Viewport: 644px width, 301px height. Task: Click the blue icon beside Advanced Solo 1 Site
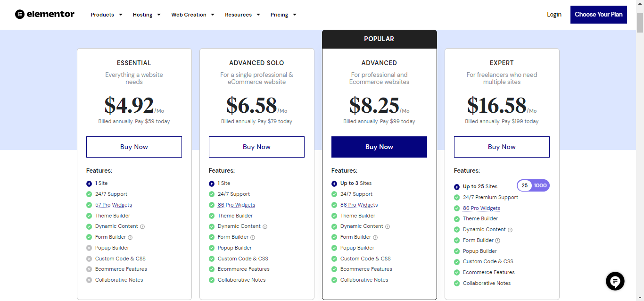(212, 184)
